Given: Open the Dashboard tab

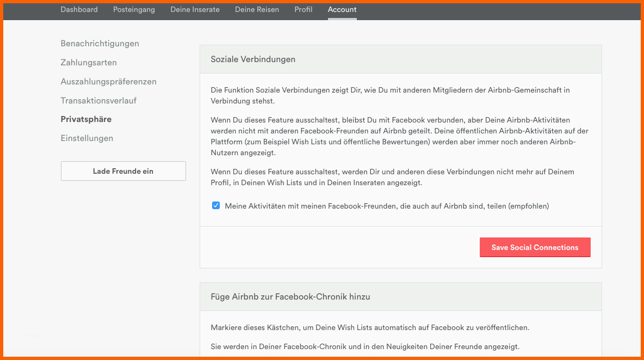Looking at the screenshot, I should (79, 10).
